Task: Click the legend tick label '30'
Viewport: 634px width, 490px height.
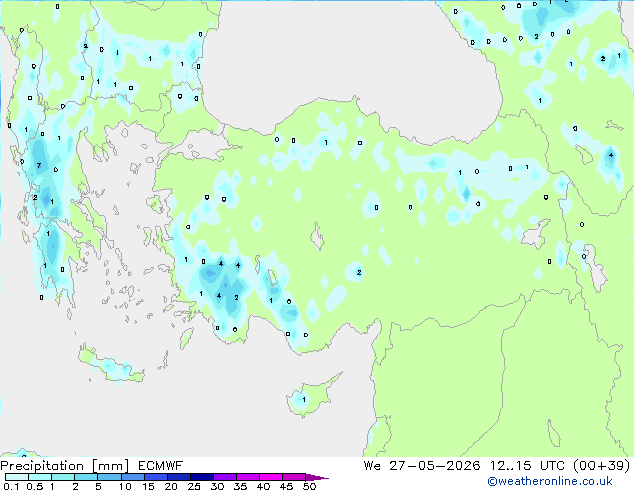Action: point(217,486)
